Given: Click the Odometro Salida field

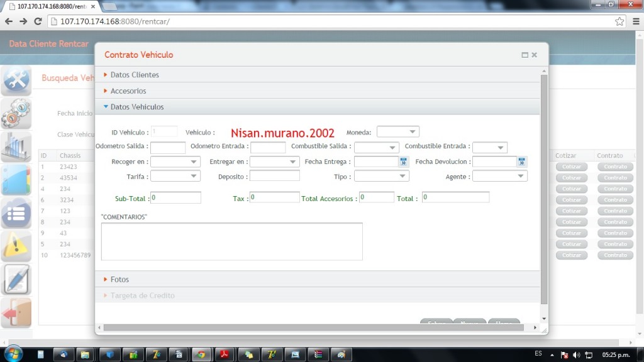Looking at the screenshot, I should click(168, 147).
